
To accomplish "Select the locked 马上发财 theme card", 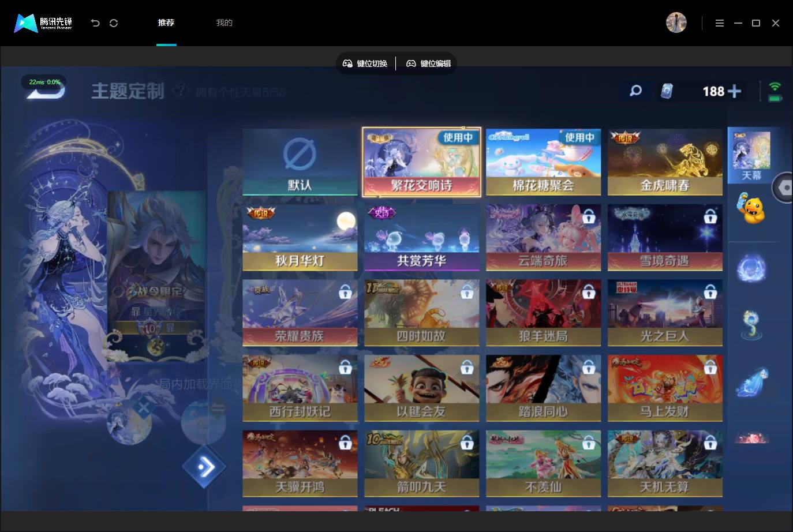I will coord(665,388).
